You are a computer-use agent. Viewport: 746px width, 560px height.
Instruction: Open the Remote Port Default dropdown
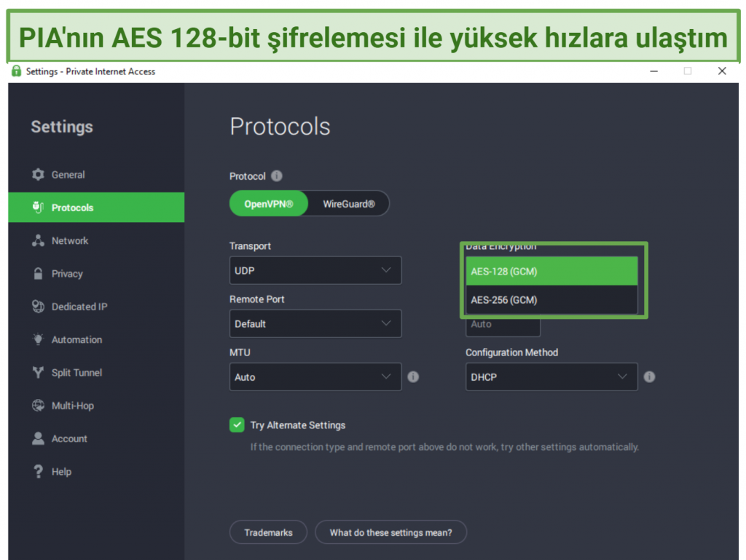[x=315, y=324]
